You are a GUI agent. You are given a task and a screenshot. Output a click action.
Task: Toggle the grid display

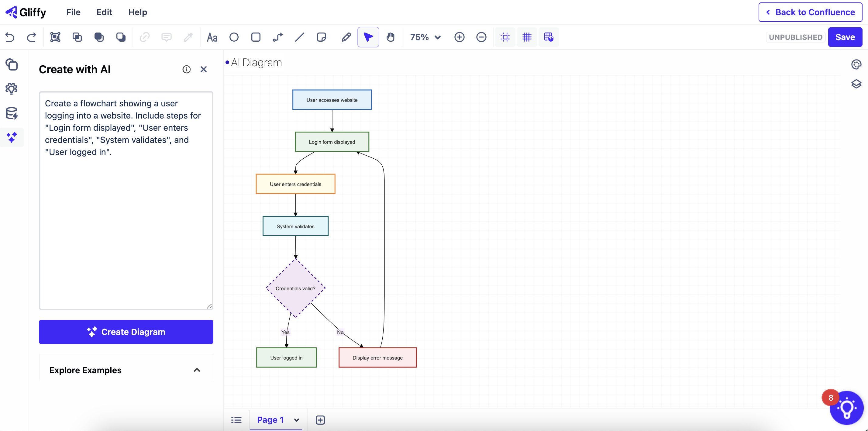[527, 37]
